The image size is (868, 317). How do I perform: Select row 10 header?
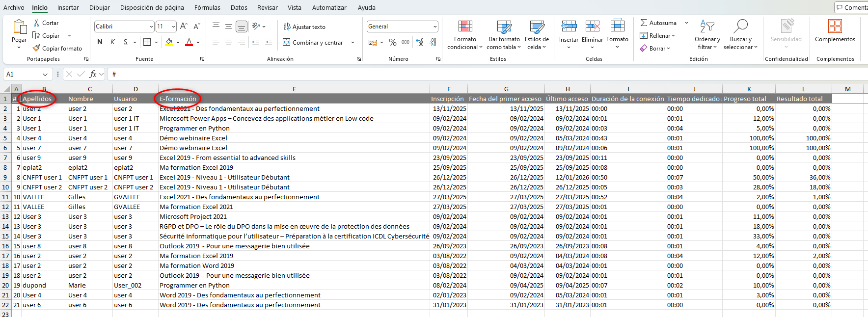pos(5,187)
